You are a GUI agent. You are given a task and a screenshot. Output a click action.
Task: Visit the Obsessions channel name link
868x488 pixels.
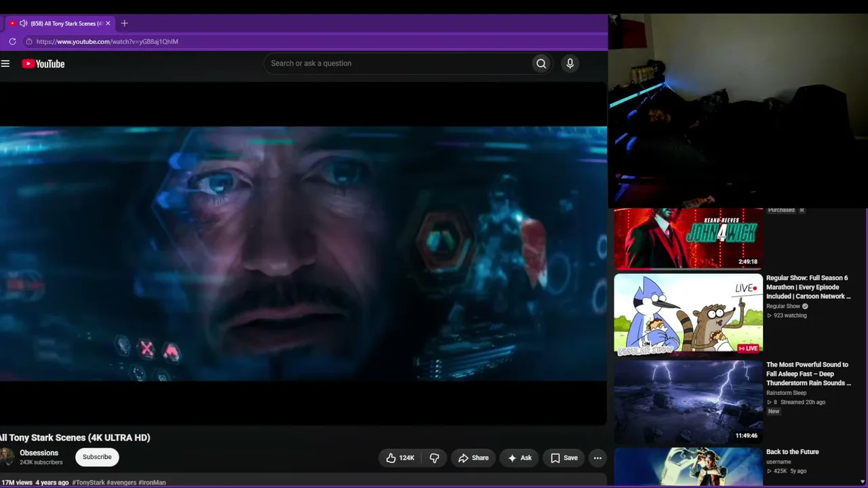pyautogui.click(x=39, y=453)
